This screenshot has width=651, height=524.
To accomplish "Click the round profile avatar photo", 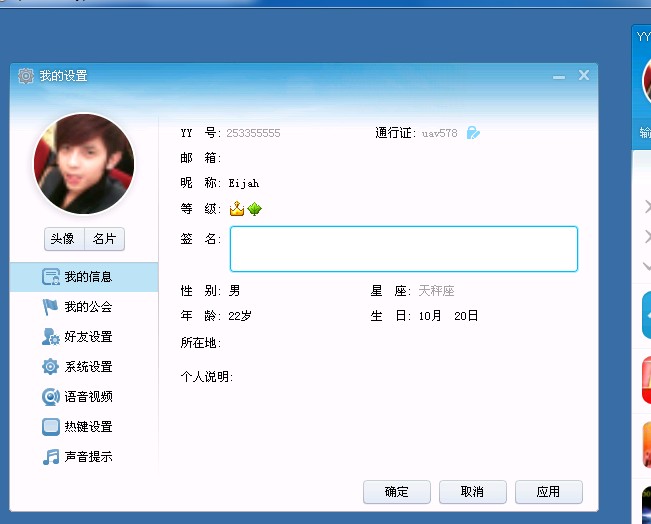I will coord(84,164).
